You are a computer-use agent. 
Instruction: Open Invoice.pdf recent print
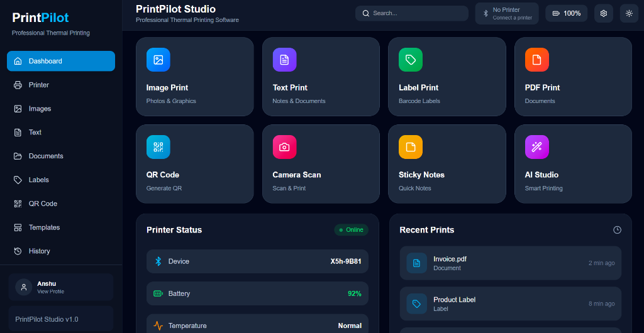pos(511,263)
